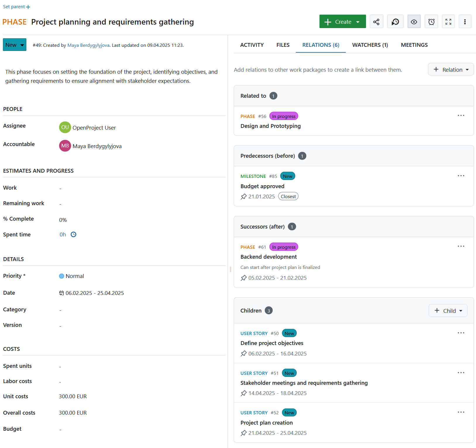Open the more actions three-dot menu

(465, 21)
